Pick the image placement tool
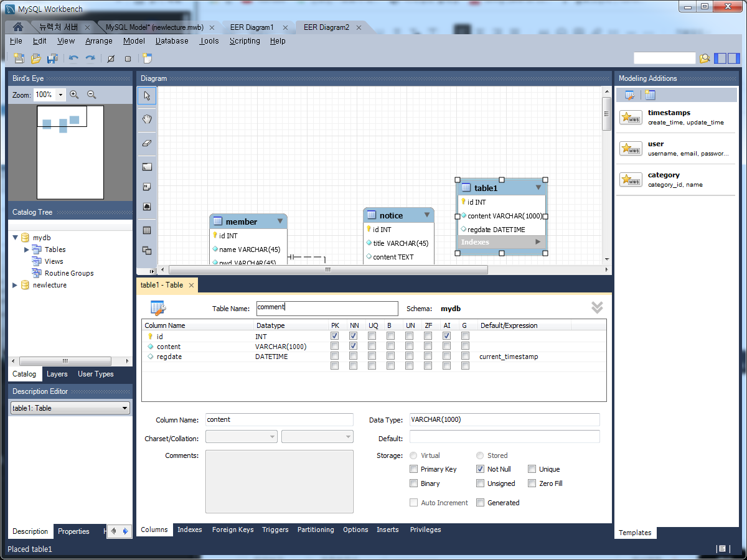Viewport: 747px width, 560px height. tap(147, 207)
